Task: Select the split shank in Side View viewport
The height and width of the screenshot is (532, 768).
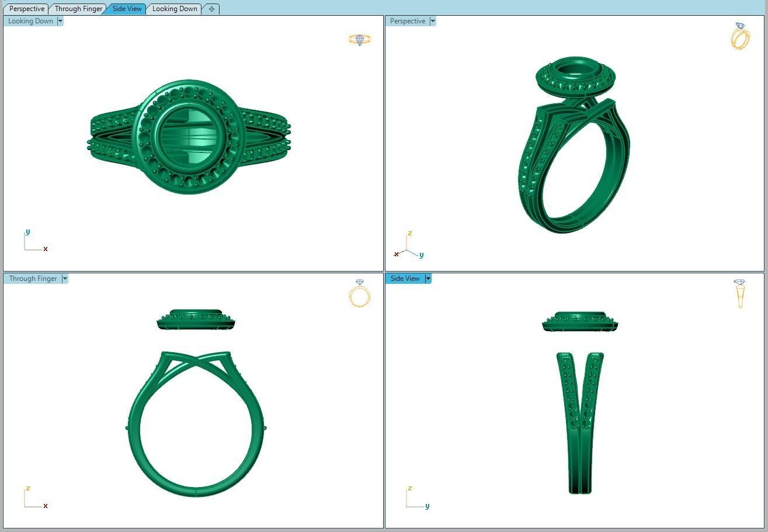Action: click(x=580, y=423)
